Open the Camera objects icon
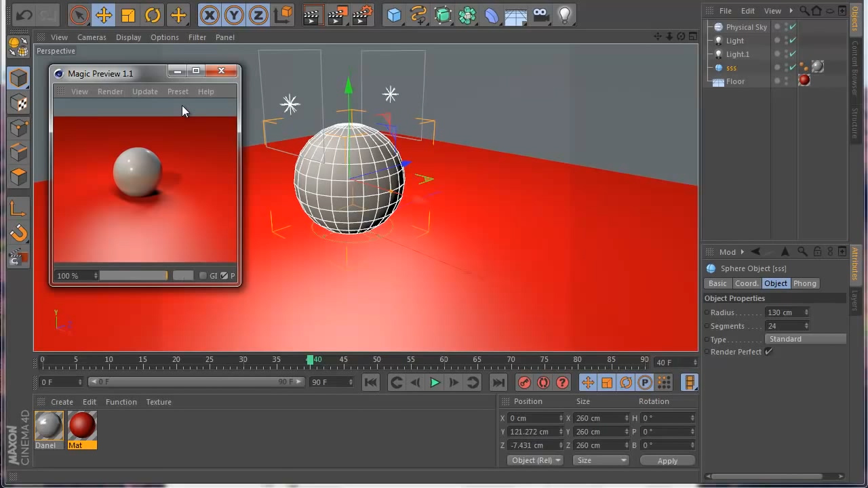This screenshot has width=868, height=488. pyautogui.click(x=540, y=15)
